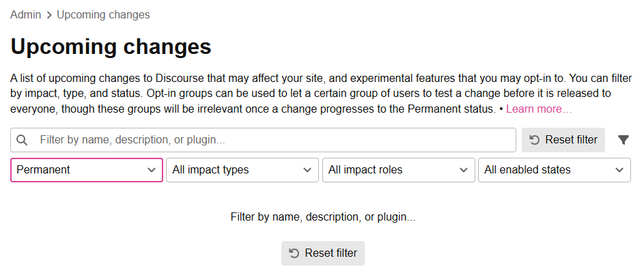Click the magnifier search icon in filter box

point(22,140)
